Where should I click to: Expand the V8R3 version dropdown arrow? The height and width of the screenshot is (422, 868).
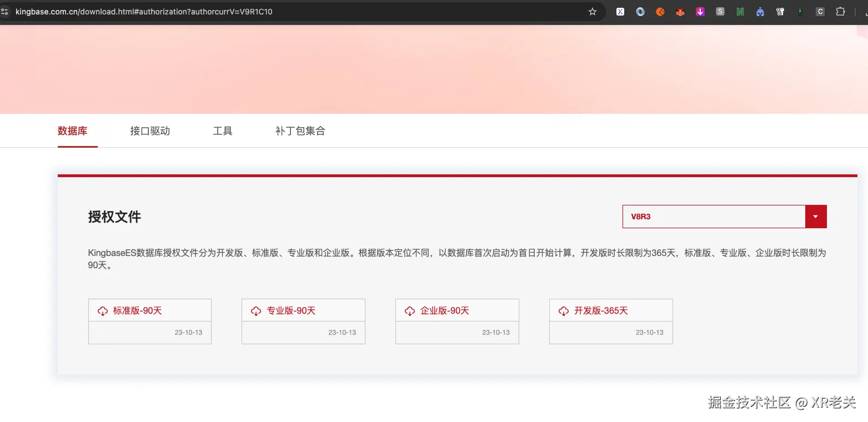coord(816,217)
